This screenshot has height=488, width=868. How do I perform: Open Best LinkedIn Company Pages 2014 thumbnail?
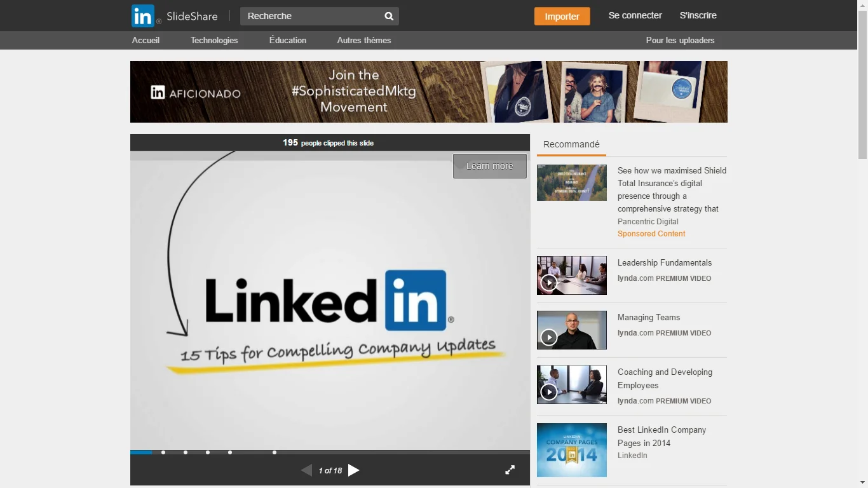[x=572, y=450]
